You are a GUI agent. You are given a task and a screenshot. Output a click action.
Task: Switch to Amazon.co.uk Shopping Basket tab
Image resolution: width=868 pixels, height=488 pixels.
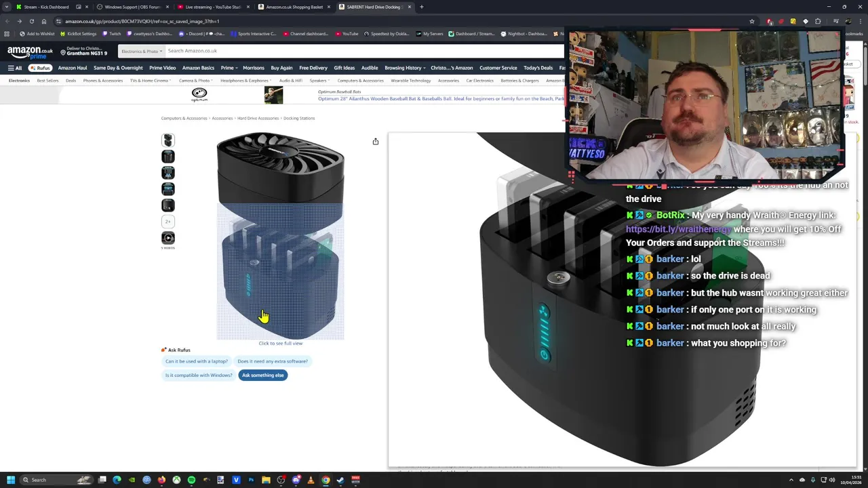(x=294, y=7)
